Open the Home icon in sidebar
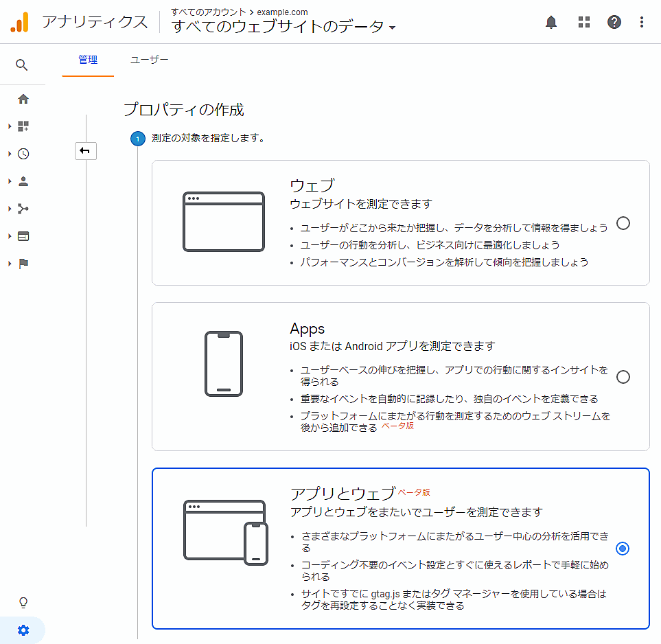This screenshot has width=661, height=644. (x=23, y=99)
